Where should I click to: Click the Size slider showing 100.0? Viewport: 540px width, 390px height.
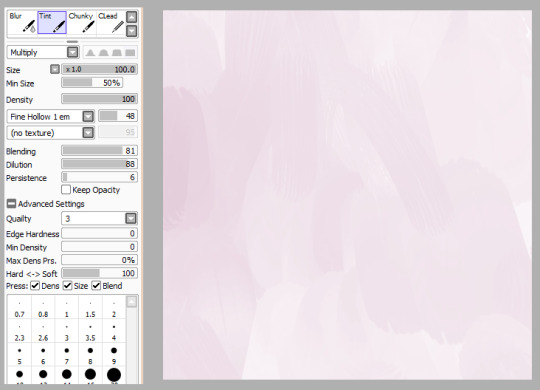click(100, 69)
